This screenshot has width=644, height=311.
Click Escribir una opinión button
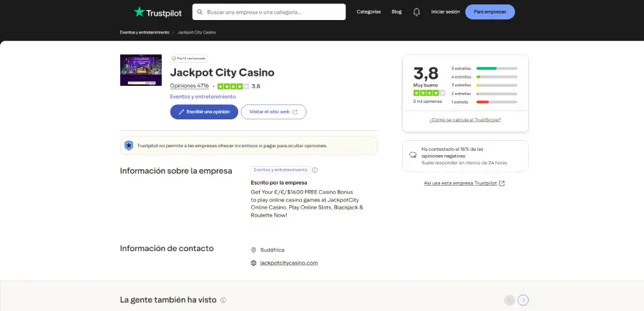[204, 112]
